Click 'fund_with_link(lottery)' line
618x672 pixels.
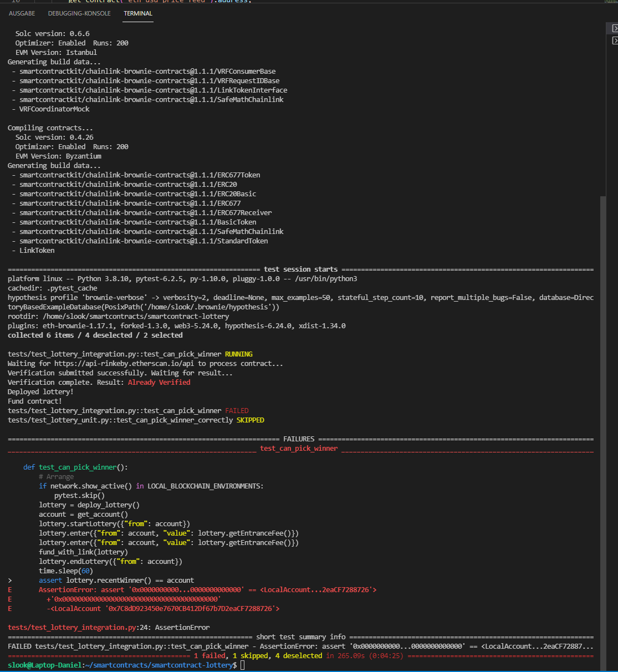coord(83,552)
